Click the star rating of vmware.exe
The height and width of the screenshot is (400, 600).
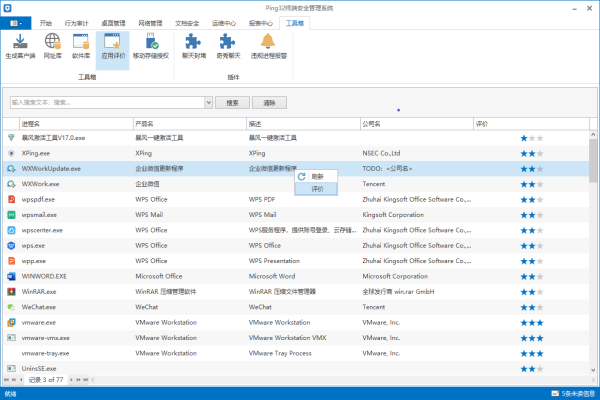click(x=532, y=323)
